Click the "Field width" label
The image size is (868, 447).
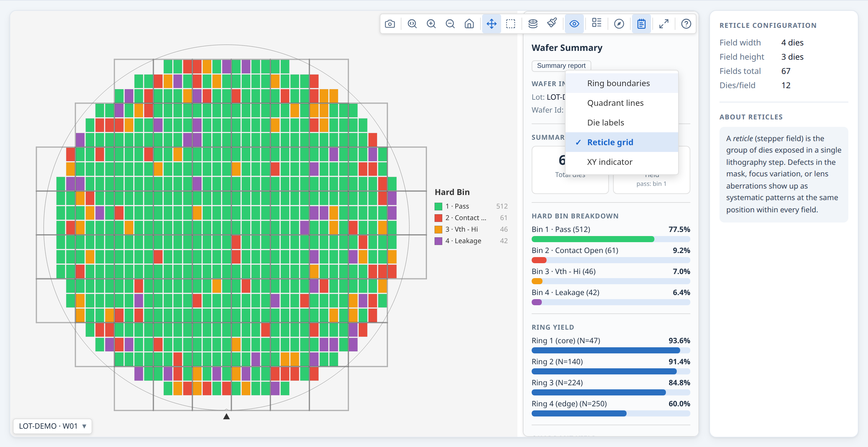[x=740, y=43]
